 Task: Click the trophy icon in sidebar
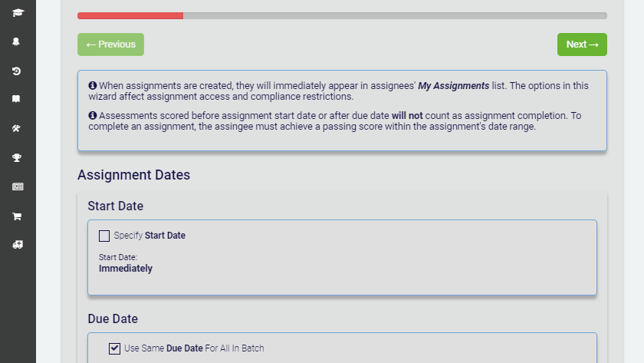point(17,158)
